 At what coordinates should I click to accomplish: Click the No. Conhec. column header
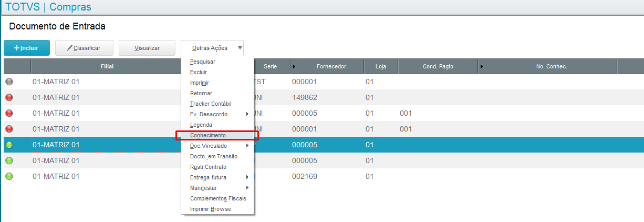coord(547,66)
